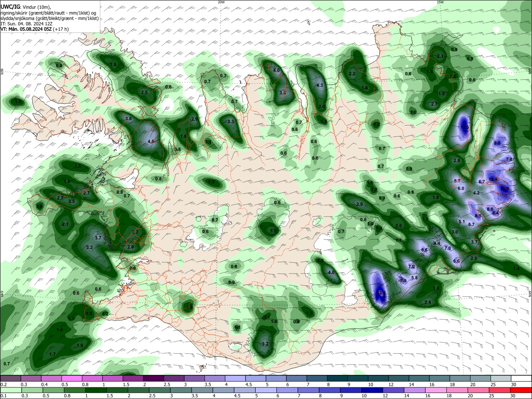
Task: Select the dark teal 8–9 snow legend swatch
Action: click(x=337, y=379)
